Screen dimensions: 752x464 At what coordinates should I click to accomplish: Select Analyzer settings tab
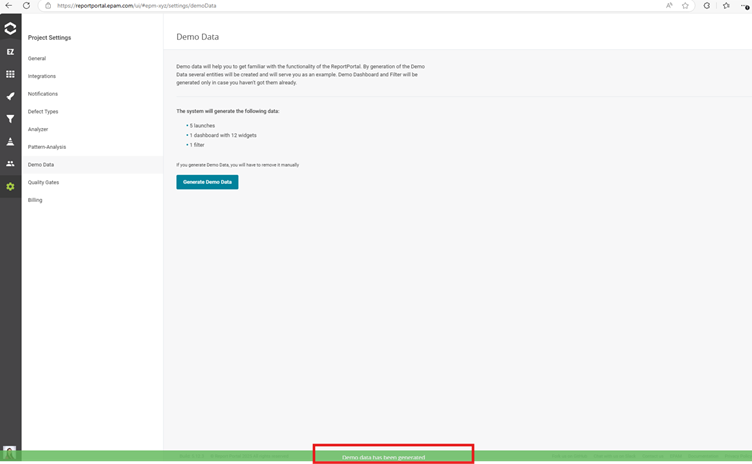pyautogui.click(x=38, y=130)
